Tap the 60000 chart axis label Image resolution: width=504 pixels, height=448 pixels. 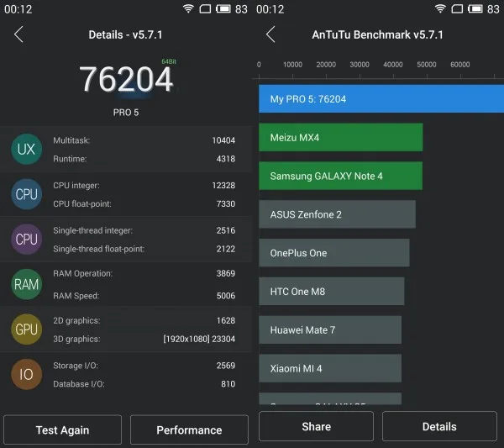460,65
